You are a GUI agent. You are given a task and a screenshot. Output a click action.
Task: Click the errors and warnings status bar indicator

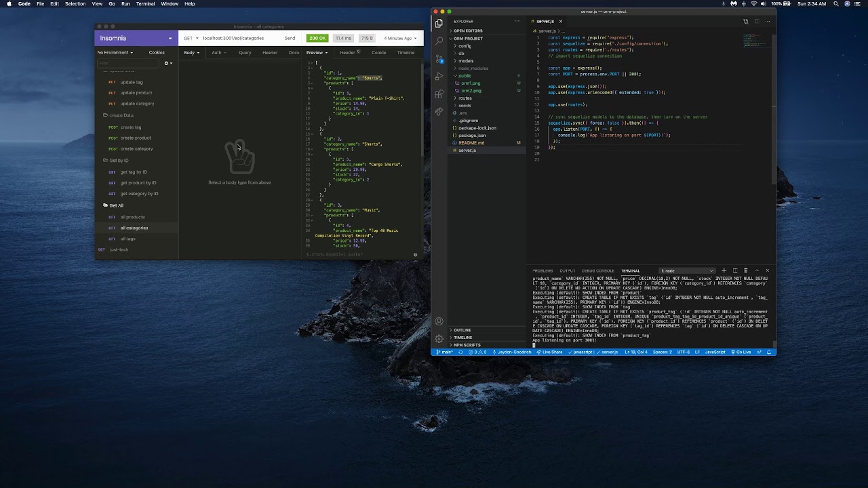click(x=477, y=352)
